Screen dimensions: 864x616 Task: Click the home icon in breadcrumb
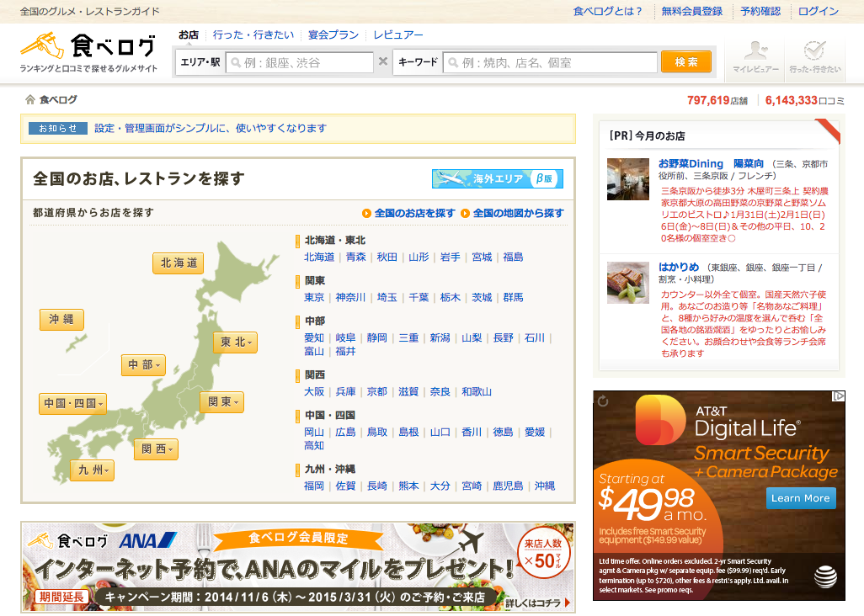(x=30, y=100)
